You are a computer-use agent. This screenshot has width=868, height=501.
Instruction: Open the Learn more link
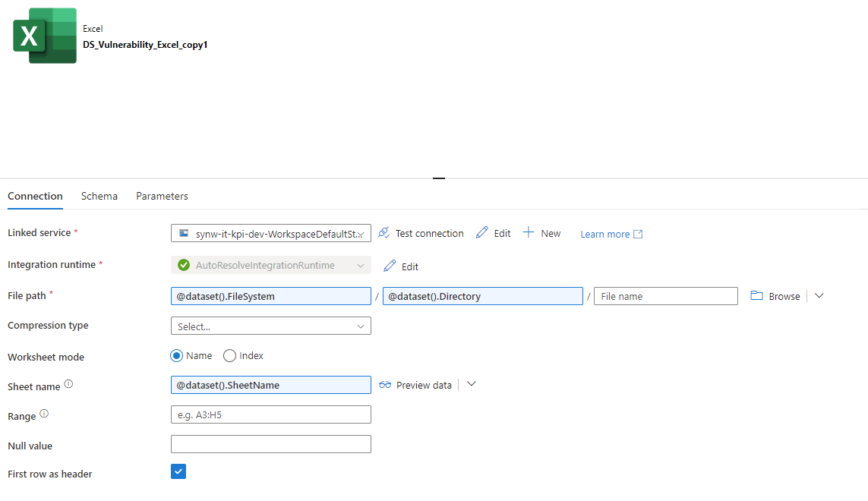pos(611,234)
